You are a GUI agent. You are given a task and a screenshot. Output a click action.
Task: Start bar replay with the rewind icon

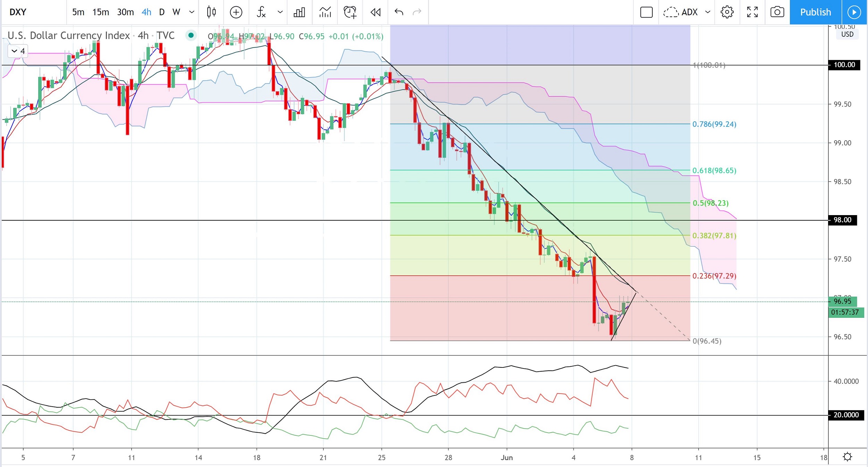[375, 12]
